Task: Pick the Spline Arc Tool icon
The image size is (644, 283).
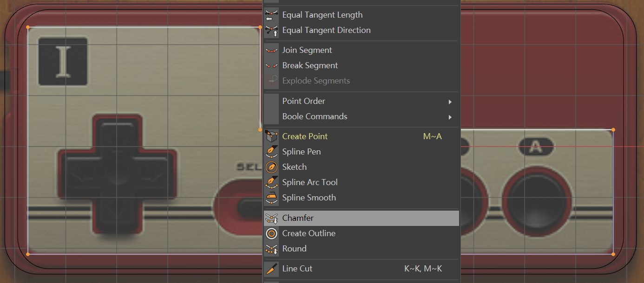Action: tap(271, 182)
